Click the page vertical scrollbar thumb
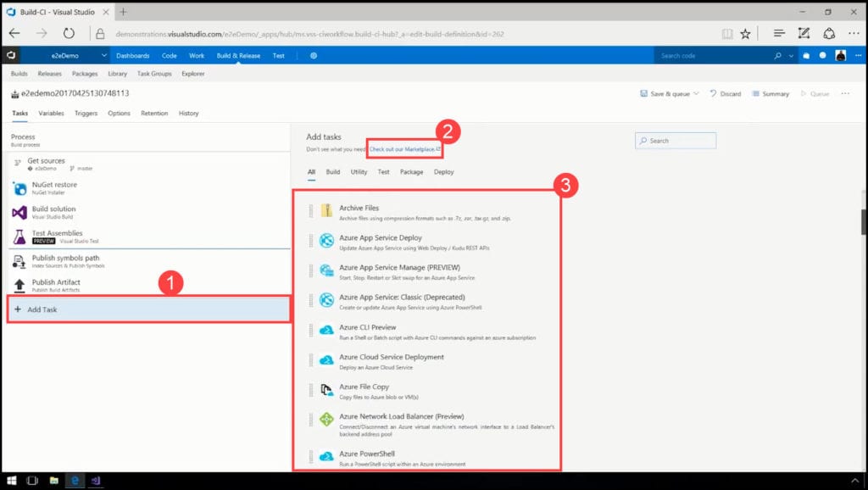Image resolution: width=868 pixels, height=490 pixels. point(864,221)
